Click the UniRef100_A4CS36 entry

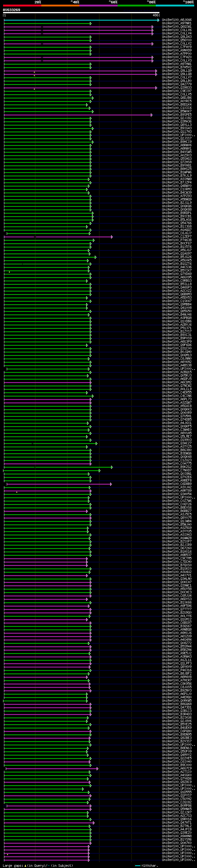point(177,267)
